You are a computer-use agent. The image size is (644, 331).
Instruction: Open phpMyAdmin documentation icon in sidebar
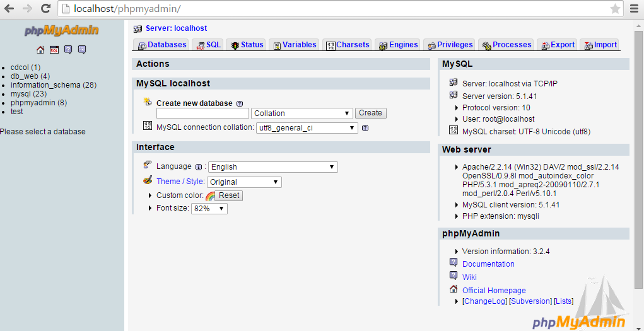(x=68, y=50)
